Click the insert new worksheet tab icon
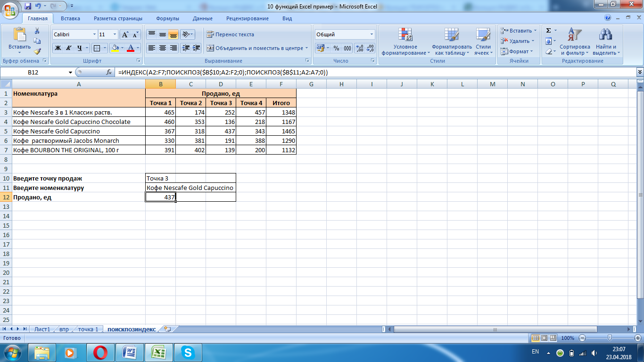The width and height of the screenshot is (644, 362). pos(167,329)
